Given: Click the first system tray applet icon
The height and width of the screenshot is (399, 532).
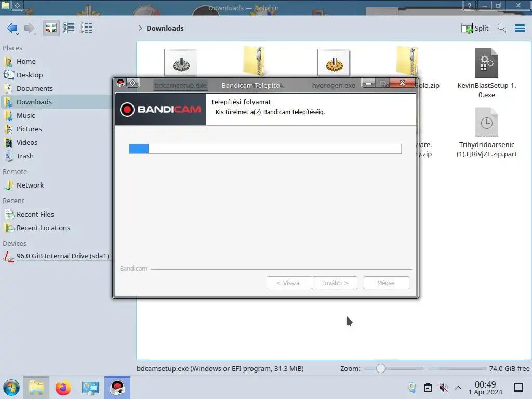Looking at the screenshot, I should (412, 388).
